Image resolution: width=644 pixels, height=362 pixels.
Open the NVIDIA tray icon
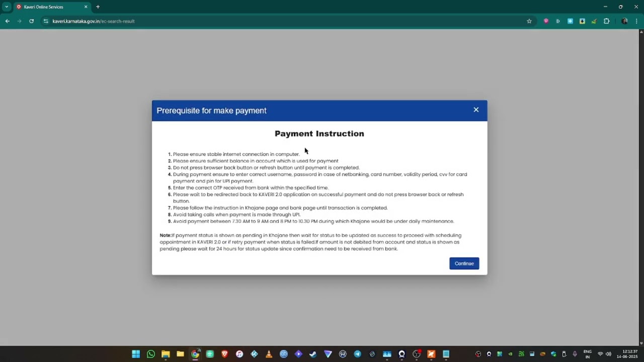click(510, 354)
